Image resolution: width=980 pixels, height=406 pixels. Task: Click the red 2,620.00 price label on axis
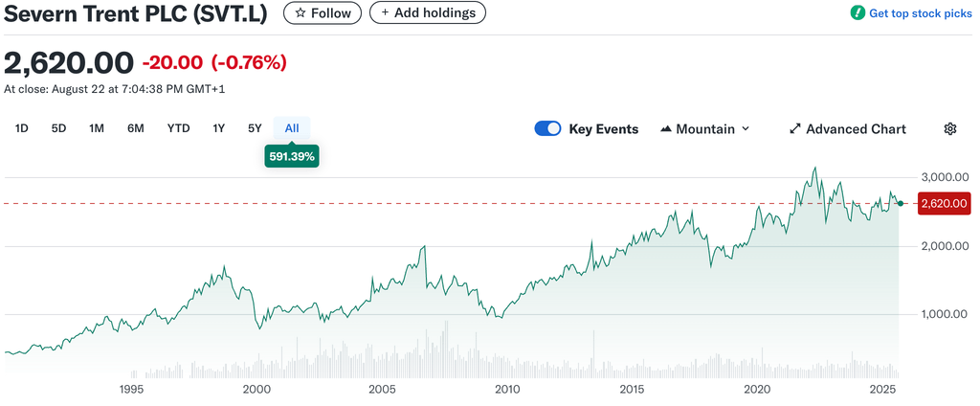pos(944,203)
